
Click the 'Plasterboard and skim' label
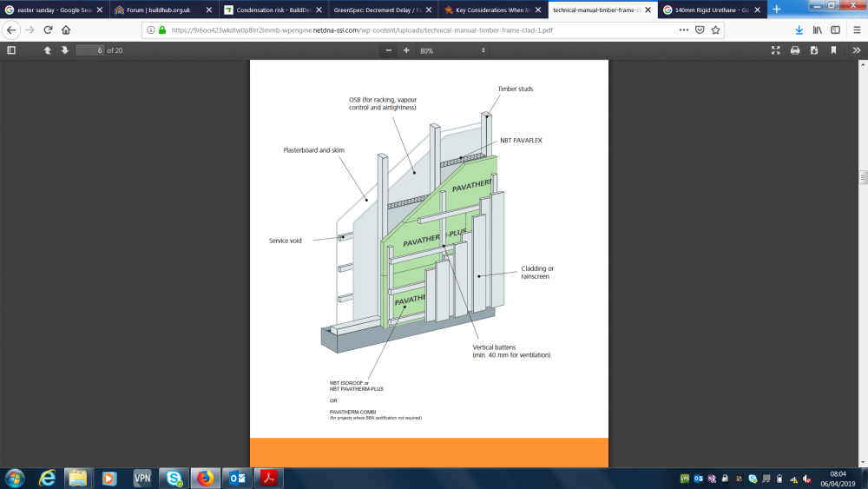[313, 150]
